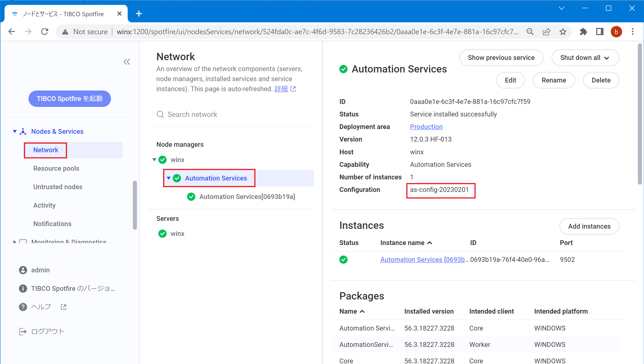This screenshot has height=364, width=644.
Task: Select winx under Servers
Action: point(177,233)
